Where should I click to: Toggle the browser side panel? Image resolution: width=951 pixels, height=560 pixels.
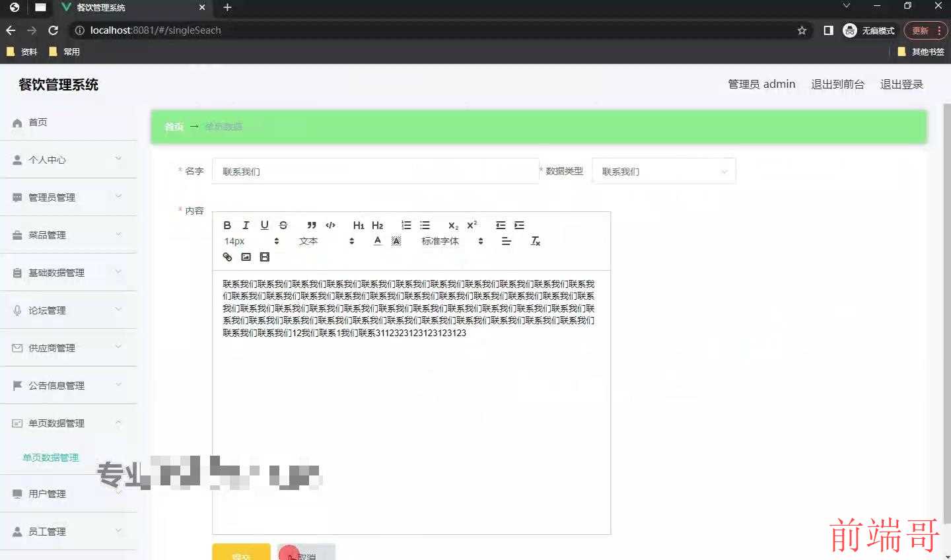pos(828,30)
